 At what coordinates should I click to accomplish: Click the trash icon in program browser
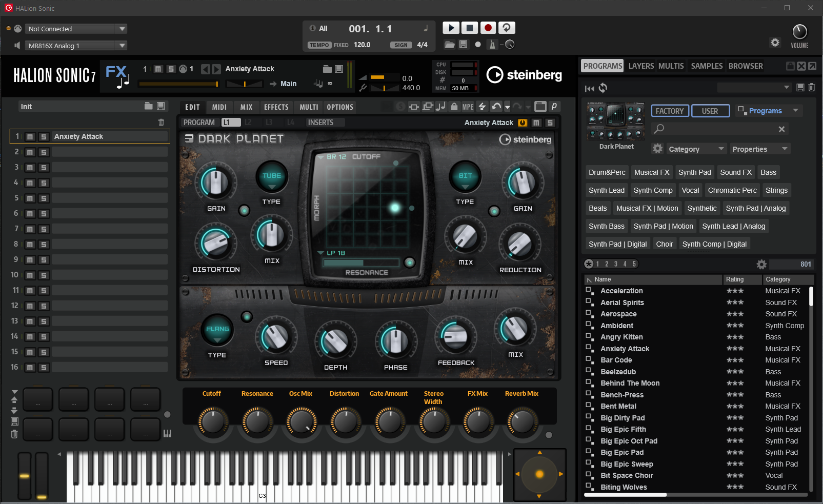click(812, 88)
